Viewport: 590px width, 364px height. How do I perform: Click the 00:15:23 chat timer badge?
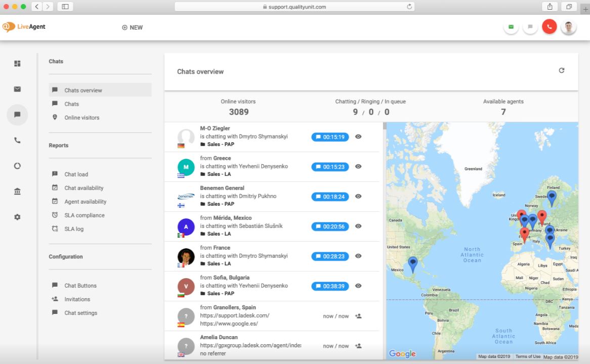330,167
